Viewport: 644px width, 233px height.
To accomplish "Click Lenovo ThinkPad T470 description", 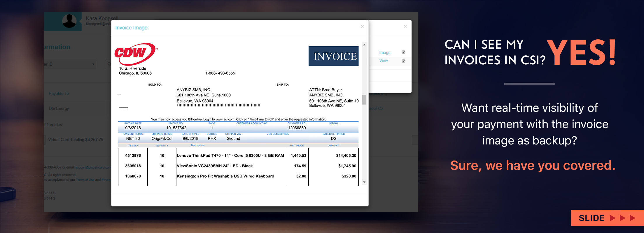I will (x=230, y=156).
